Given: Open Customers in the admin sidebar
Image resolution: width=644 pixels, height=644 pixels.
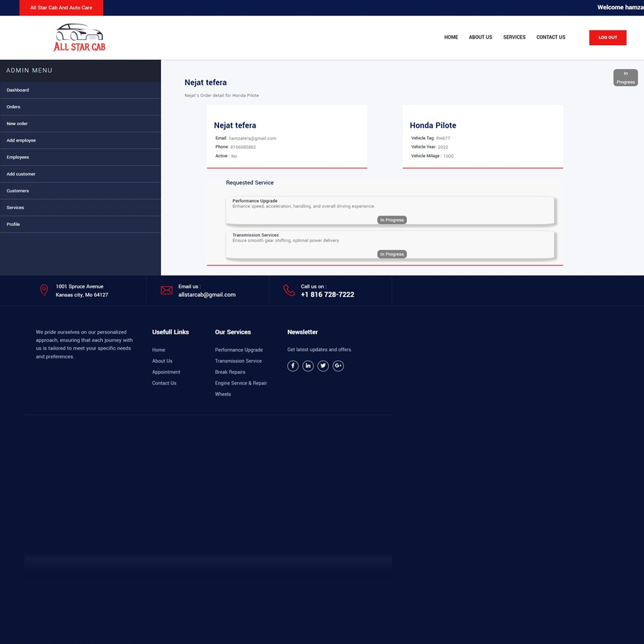Looking at the screenshot, I should coord(17,191).
